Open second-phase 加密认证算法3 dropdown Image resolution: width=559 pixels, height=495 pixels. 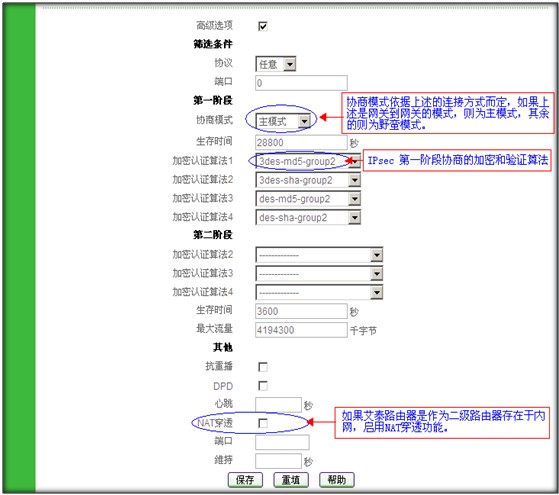(319, 274)
